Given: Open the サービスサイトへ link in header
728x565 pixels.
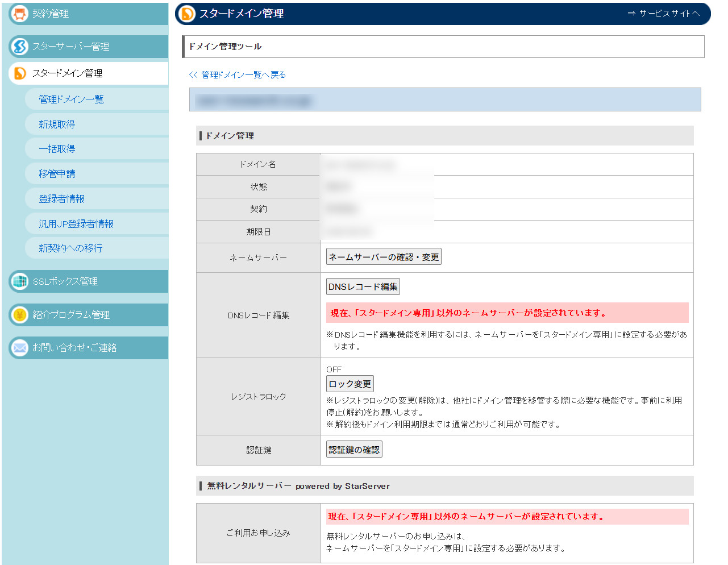Looking at the screenshot, I should [663, 14].
